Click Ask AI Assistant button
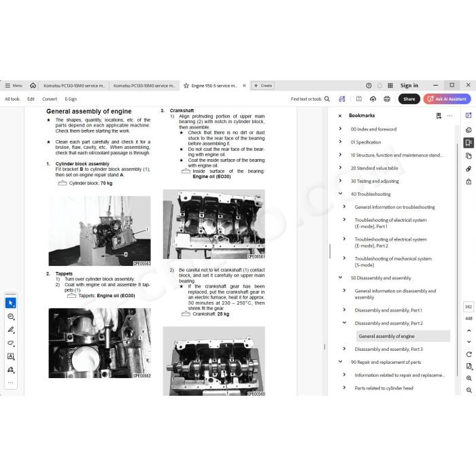 pyautogui.click(x=447, y=99)
